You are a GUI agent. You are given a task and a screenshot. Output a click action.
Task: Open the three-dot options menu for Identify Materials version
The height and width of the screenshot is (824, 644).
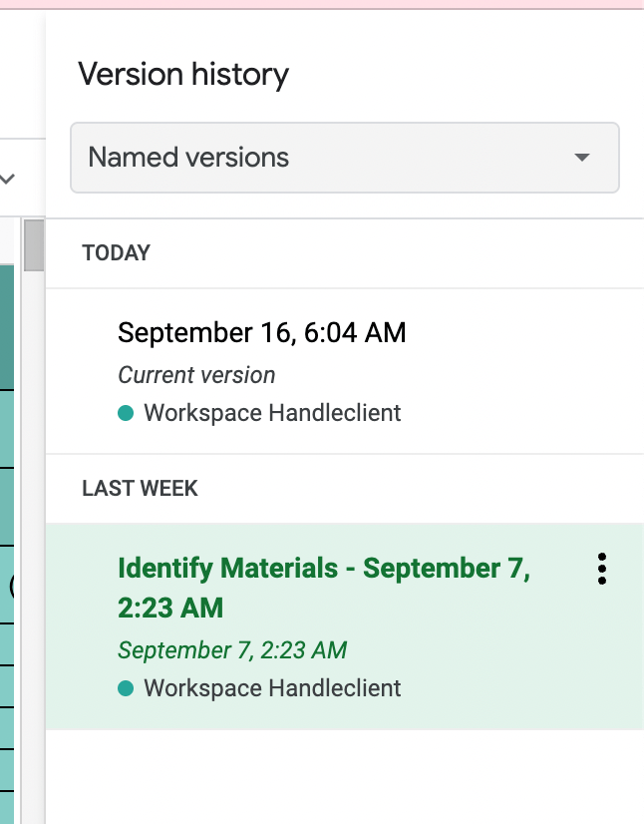[x=601, y=569]
